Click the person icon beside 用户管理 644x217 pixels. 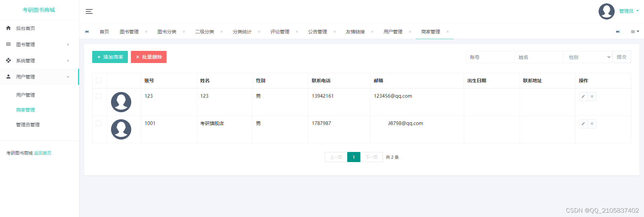pyautogui.click(x=8, y=76)
